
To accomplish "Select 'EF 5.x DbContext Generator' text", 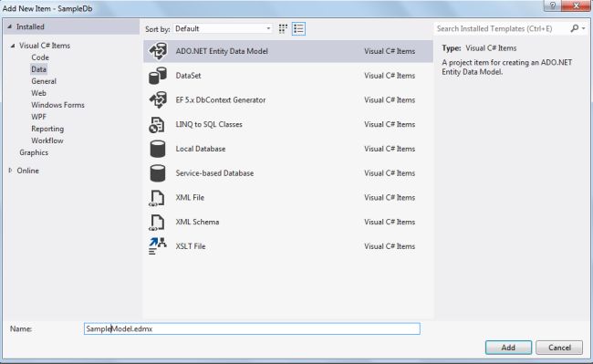I will click(221, 100).
